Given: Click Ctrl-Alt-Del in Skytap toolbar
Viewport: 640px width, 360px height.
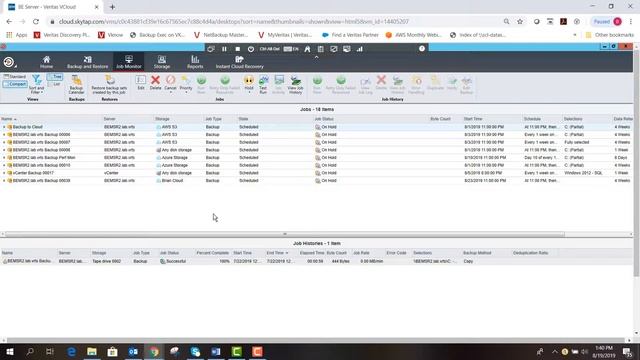Looking at the screenshot, I should coord(269,49).
